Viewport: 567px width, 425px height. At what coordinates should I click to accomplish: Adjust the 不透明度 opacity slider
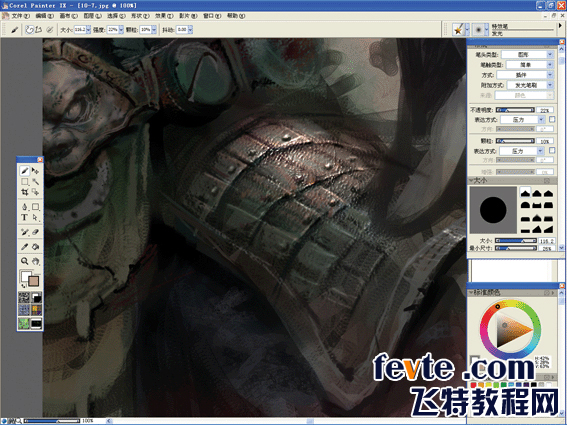click(x=515, y=110)
